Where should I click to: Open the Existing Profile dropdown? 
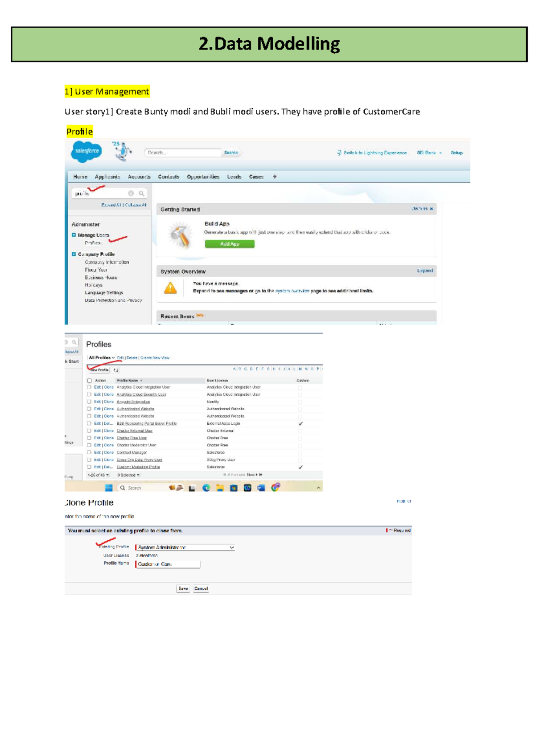tap(185, 547)
